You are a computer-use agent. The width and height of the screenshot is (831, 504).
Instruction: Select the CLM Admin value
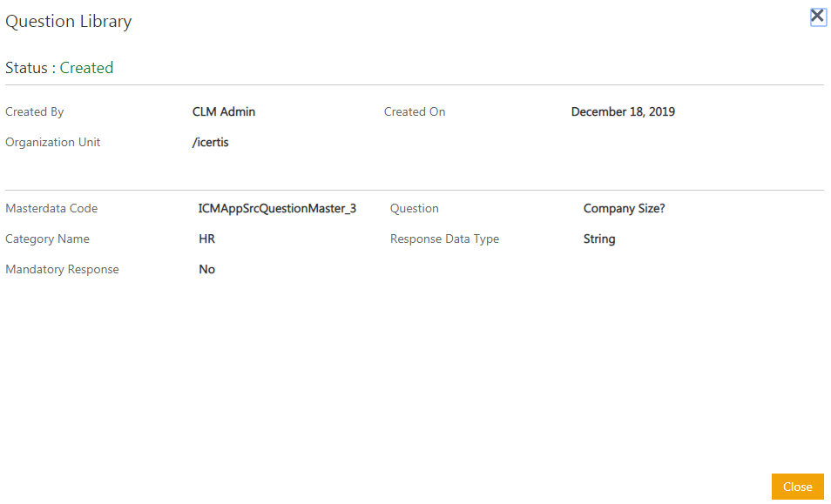pos(224,112)
